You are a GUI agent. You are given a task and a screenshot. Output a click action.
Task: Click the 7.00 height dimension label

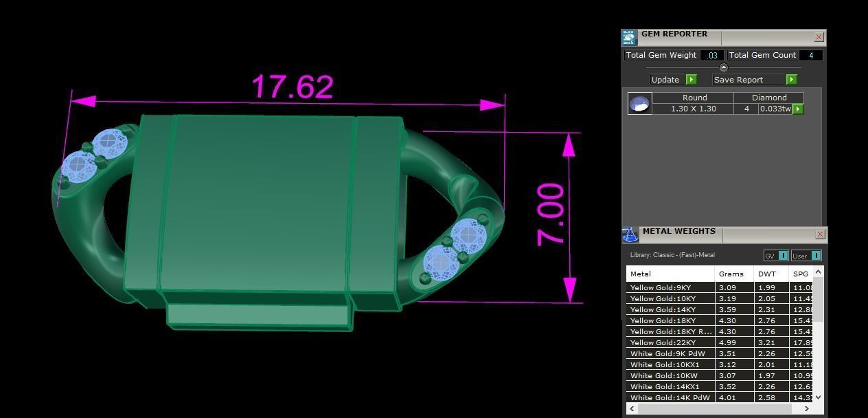(551, 214)
